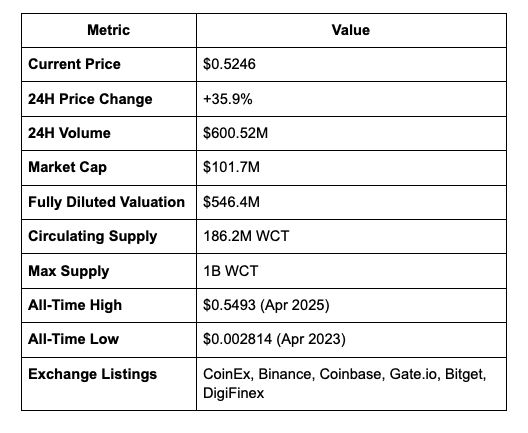Image resolution: width=528 pixels, height=433 pixels.
Task: Click the 1B WCT value
Action: pyautogui.click(x=231, y=271)
